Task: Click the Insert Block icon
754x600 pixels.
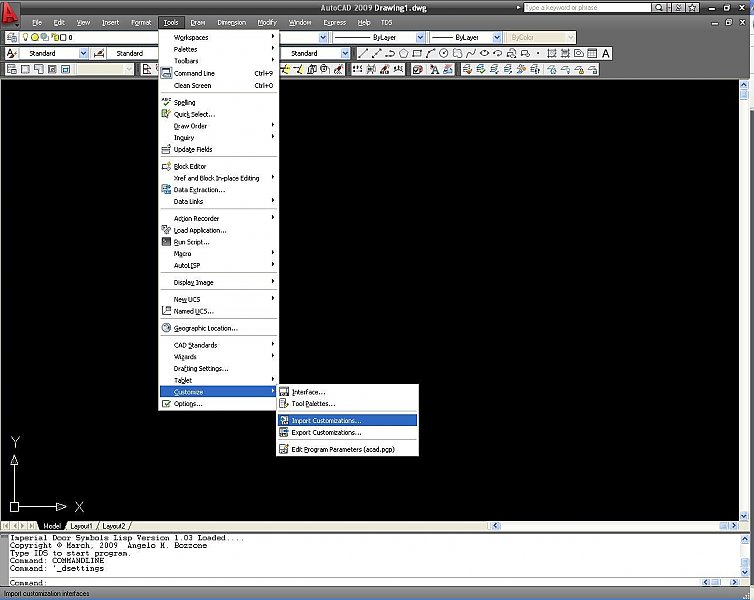Action: pos(511,53)
